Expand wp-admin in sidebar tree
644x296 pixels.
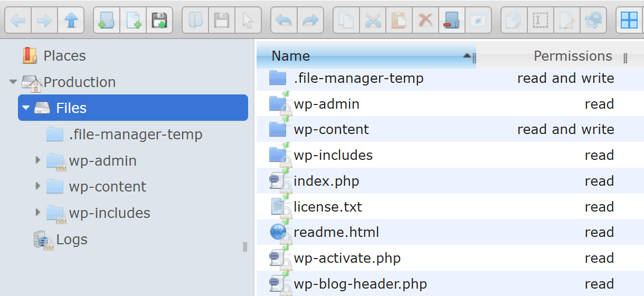click(x=37, y=160)
